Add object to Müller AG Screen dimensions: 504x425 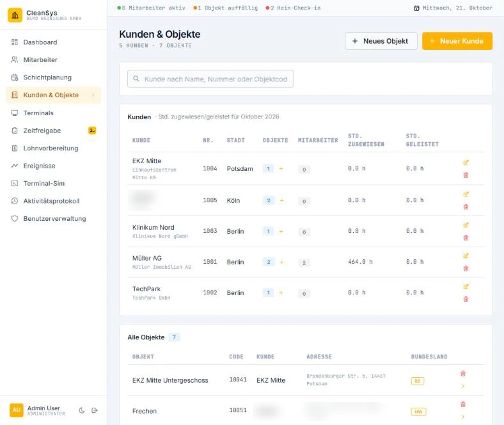point(282,262)
